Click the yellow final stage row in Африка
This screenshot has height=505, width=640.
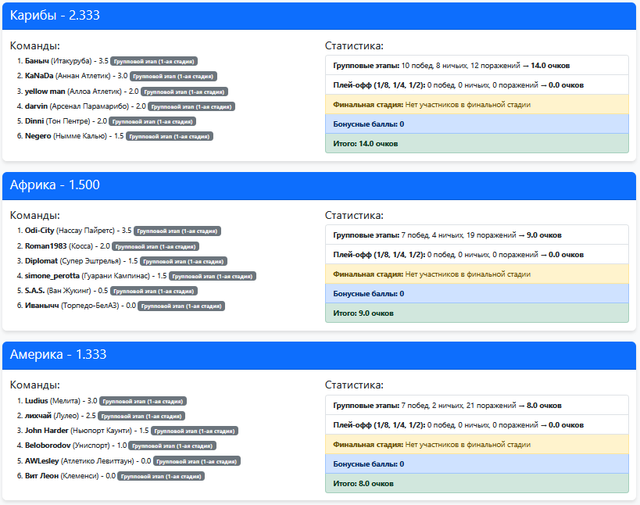(476, 274)
